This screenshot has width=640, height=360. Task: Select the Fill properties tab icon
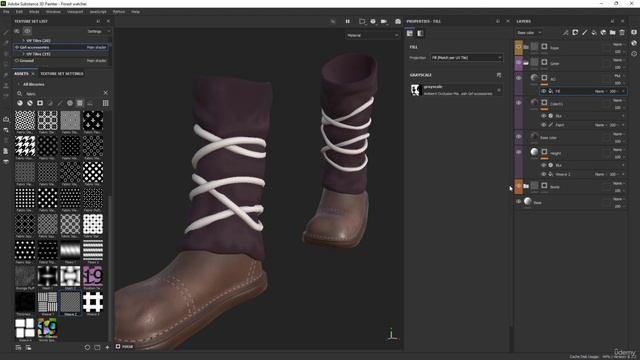410,33
